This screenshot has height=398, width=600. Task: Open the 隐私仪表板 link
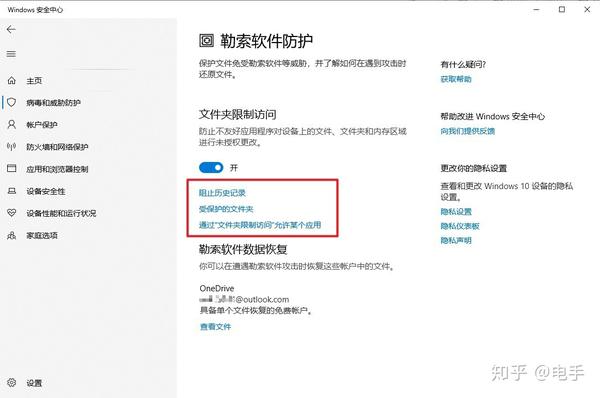click(x=460, y=226)
